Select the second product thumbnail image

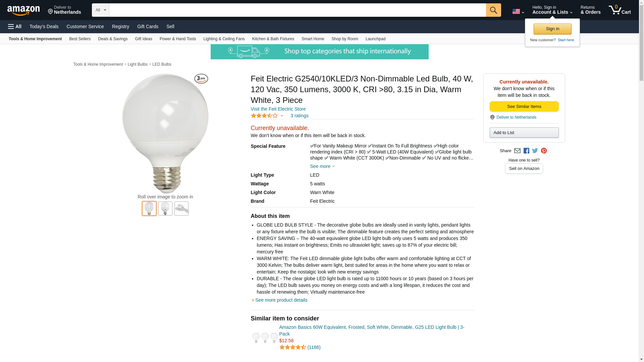pos(165,208)
